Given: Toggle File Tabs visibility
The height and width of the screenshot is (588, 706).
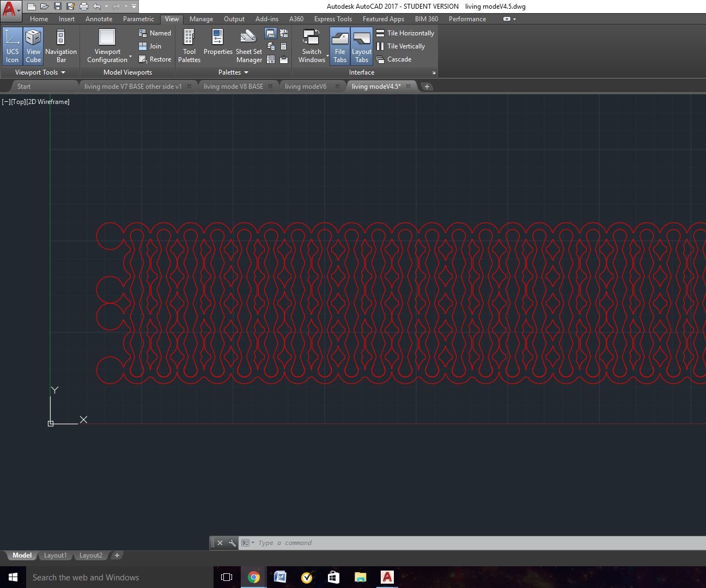Looking at the screenshot, I should point(339,45).
